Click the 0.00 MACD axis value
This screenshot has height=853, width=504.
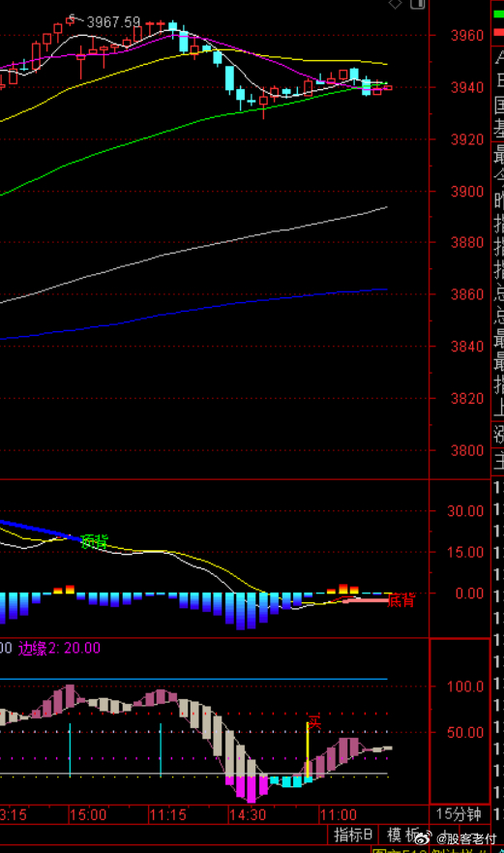(469, 594)
